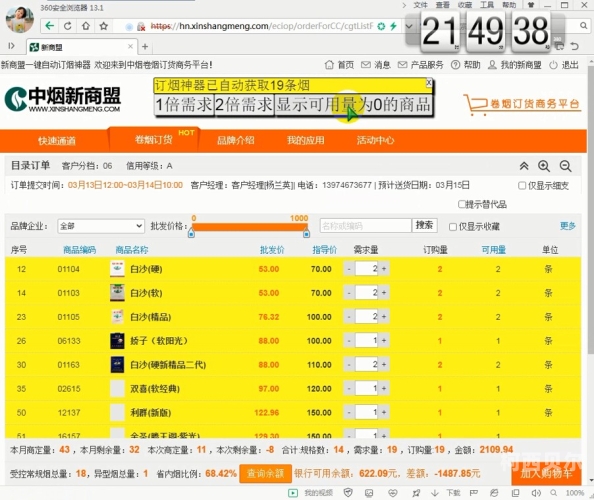Increase quantity for 双喜(软经典)

pyautogui.click(x=384, y=388)
